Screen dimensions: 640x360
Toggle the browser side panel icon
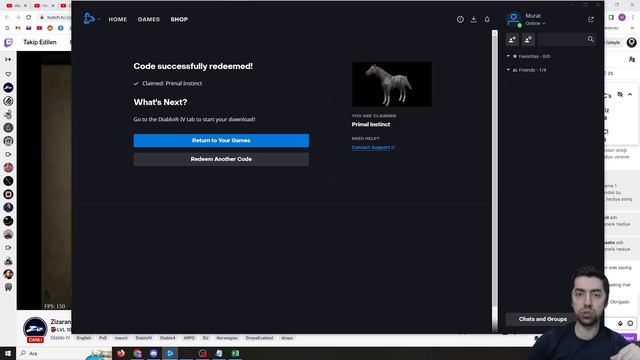tap(611, 17)
